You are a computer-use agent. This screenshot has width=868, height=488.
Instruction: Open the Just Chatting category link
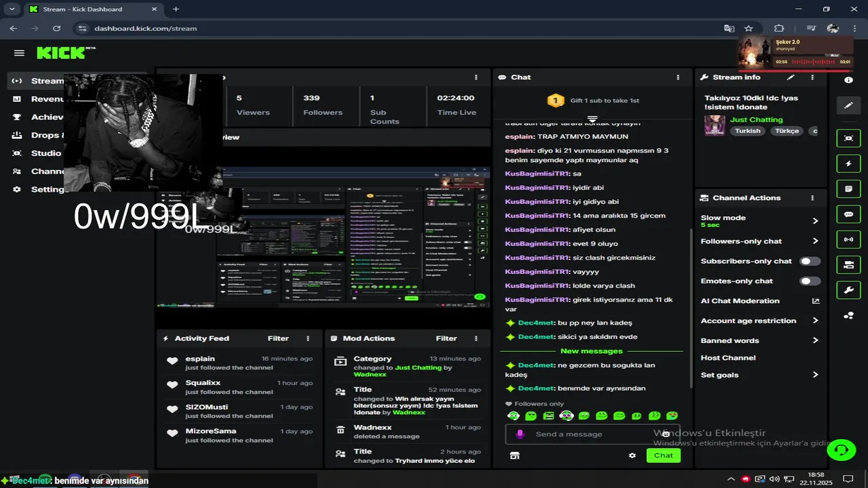pos(756,120)
